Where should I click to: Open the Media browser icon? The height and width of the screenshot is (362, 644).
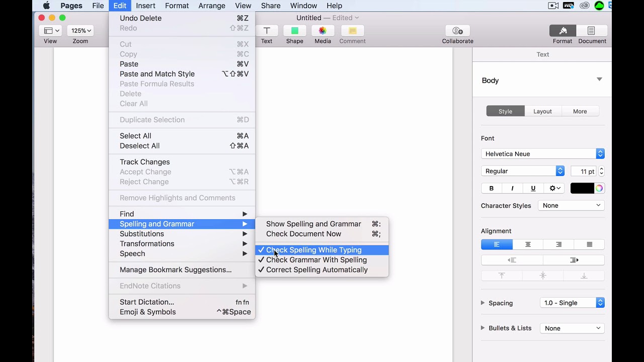[323, 31]
